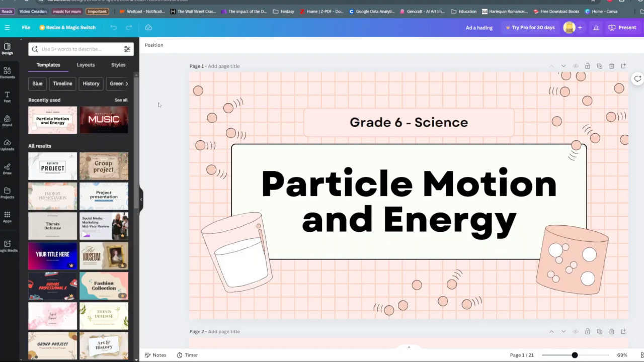Toggle hide Page 1 eye icon
The height and width of the screenshot is (362, 644).
(576, 66)
